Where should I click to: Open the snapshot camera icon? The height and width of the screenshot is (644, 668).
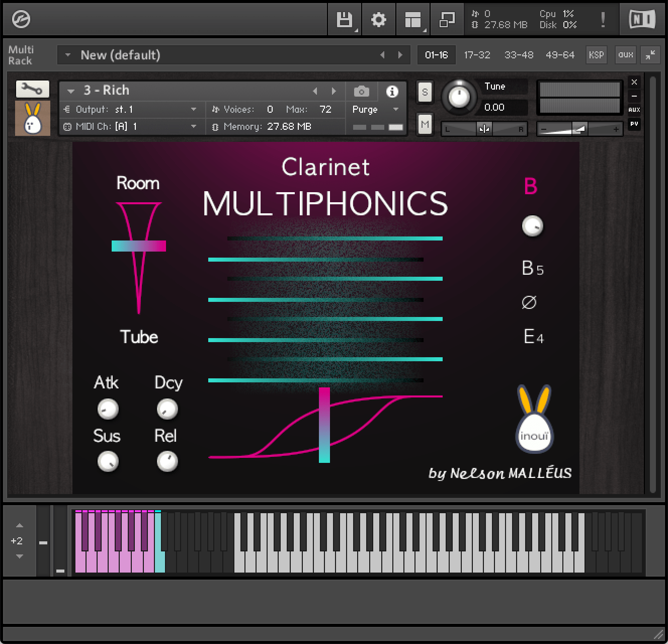pyautogui.click(x=361, y=91)
